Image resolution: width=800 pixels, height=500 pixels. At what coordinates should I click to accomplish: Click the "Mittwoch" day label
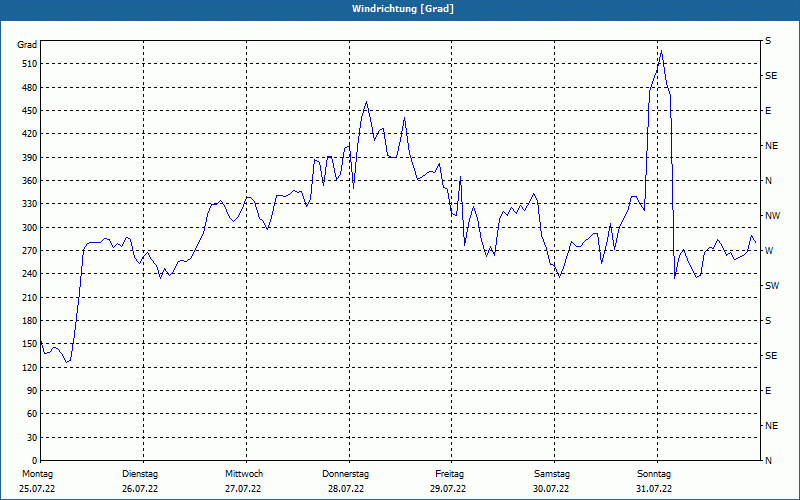click(244, 474)
